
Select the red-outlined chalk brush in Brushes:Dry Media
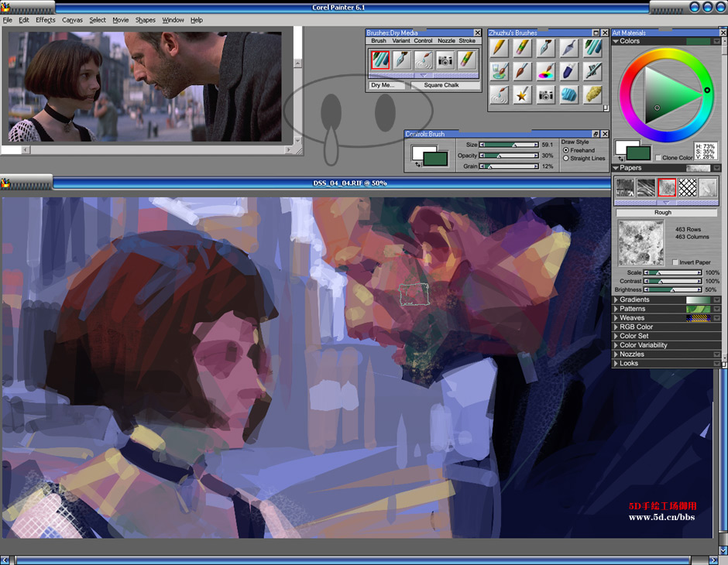[379, 60]
